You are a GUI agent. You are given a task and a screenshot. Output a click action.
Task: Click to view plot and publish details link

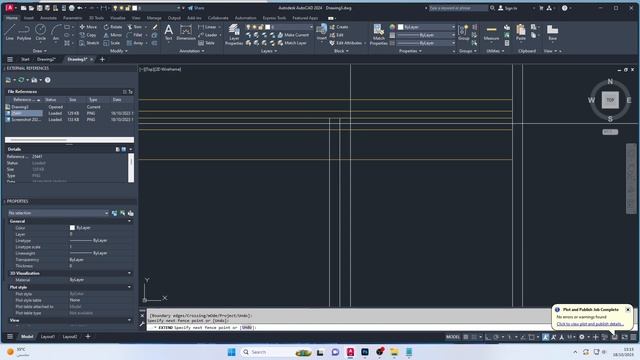pos(590,324)
